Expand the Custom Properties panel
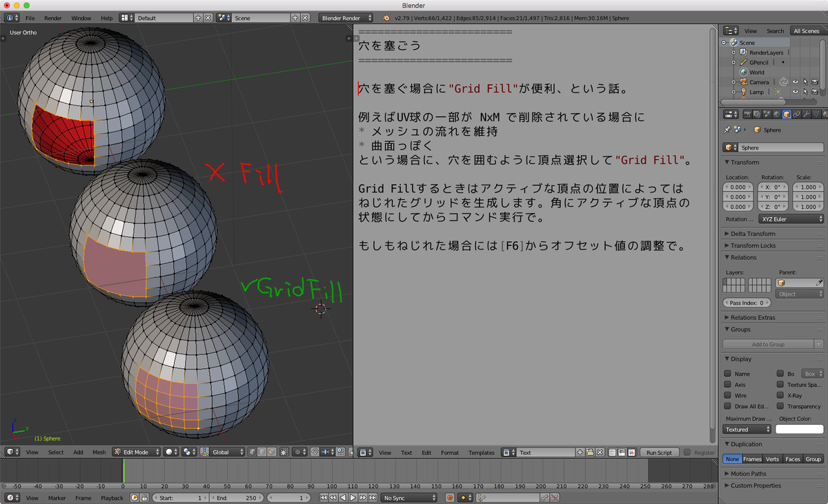 pos(756,485)
